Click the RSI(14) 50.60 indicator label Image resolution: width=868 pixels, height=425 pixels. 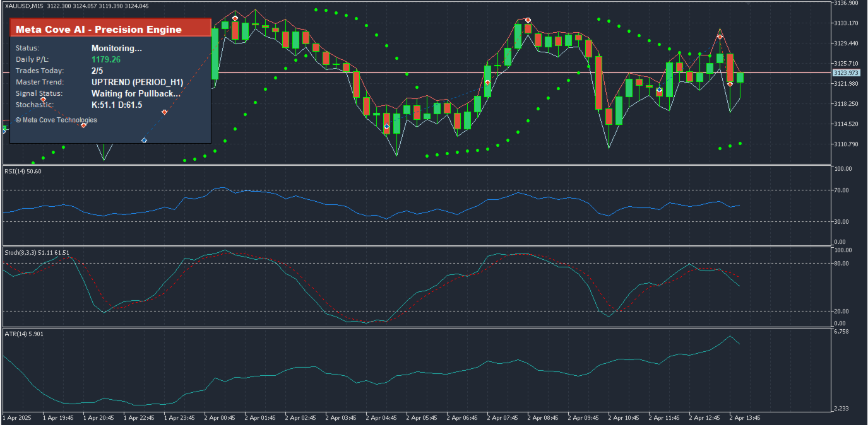pos(23,171)
